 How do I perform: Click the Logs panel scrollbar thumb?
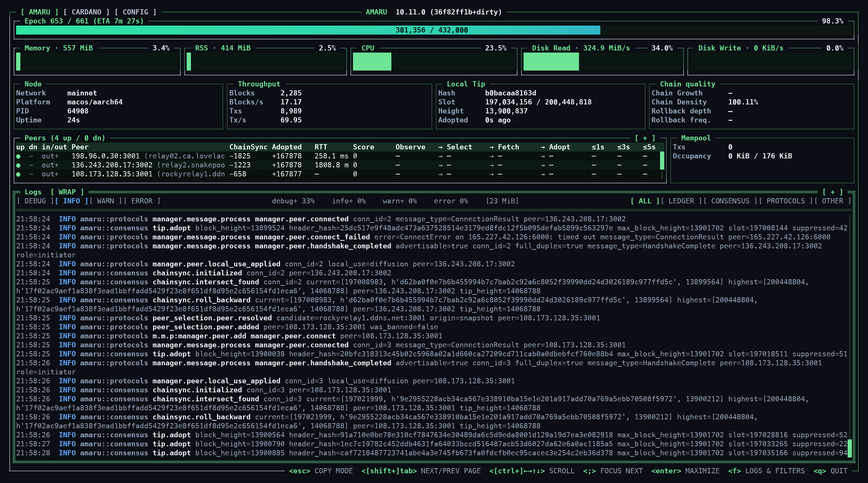coord(850,448)
